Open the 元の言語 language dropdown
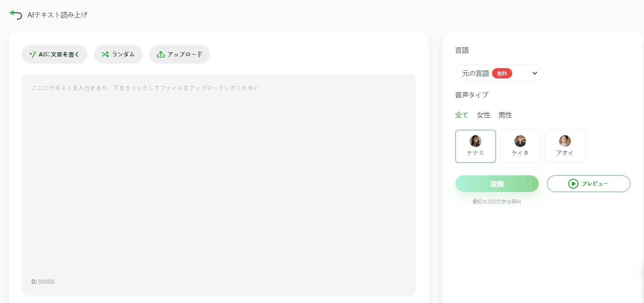Image resolution: width=644 pixels, height=303 pixels. tap(499, 73)
